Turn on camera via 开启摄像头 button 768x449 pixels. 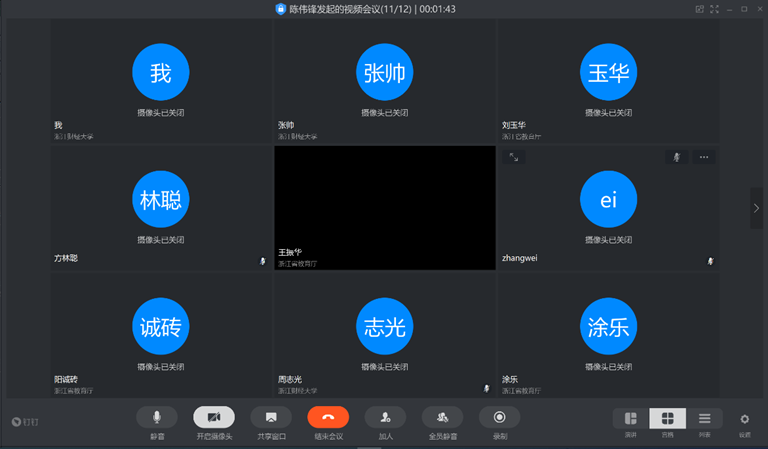click(x=214, y=417)
